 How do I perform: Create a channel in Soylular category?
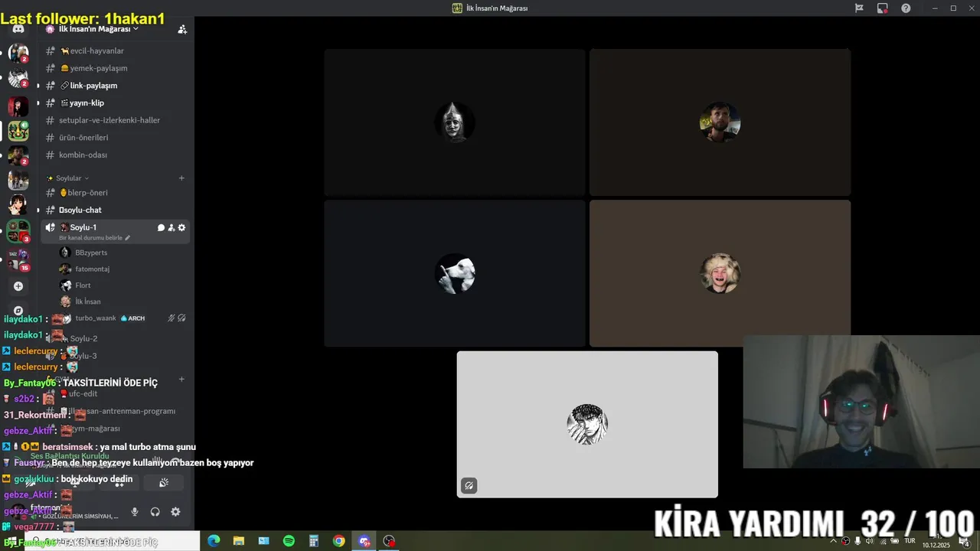[181, 178]
